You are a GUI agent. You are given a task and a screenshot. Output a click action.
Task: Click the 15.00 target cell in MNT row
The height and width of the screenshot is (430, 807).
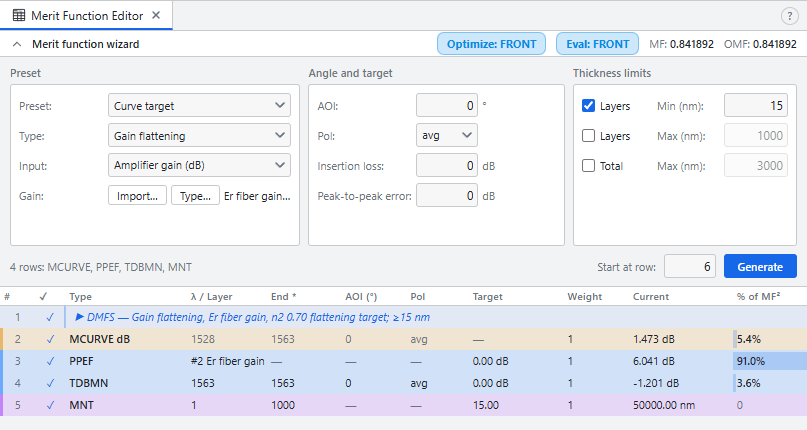coord(486,405)
